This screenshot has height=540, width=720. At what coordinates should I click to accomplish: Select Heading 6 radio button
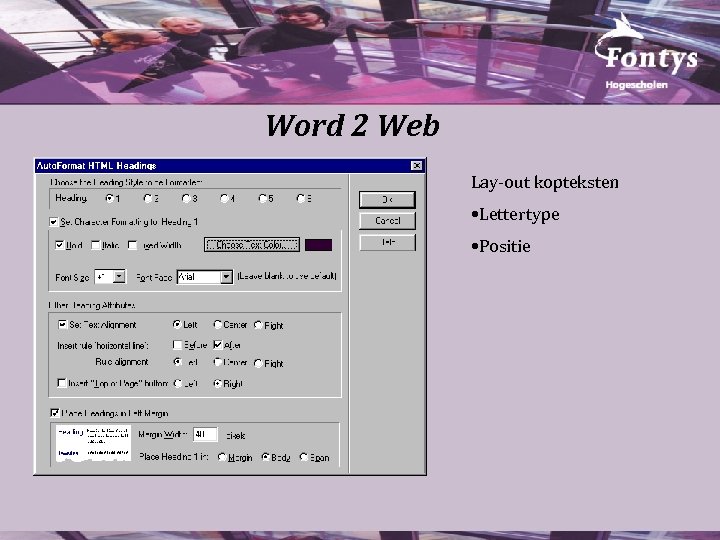tap(301, 198)
